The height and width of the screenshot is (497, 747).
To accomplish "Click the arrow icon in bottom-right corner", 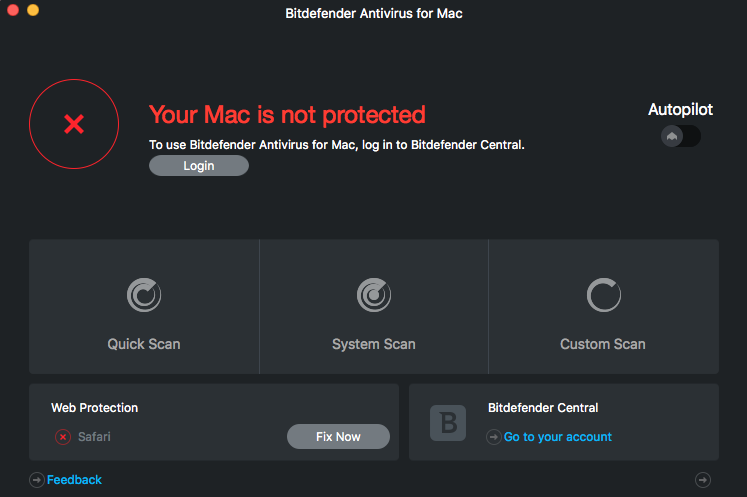I will coord(703,480).
